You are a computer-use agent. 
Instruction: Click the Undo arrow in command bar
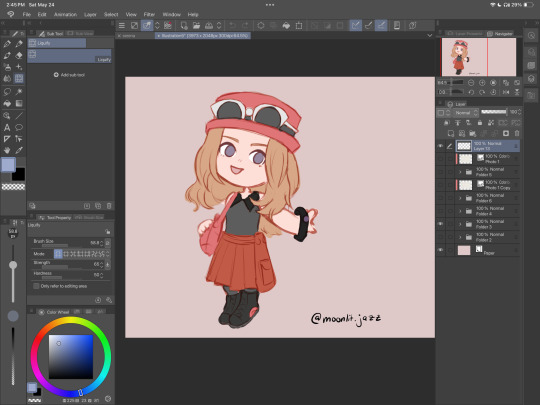[232, 25]
